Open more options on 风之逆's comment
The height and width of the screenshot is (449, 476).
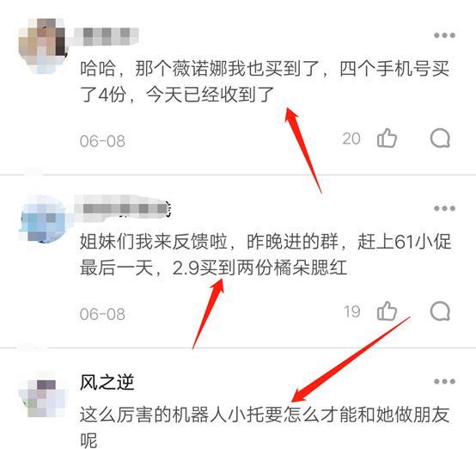444,381
